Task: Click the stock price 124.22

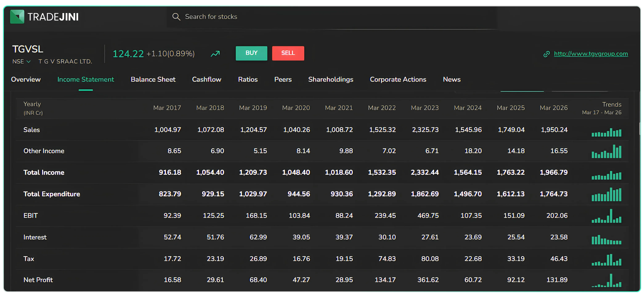Action: 128,54
